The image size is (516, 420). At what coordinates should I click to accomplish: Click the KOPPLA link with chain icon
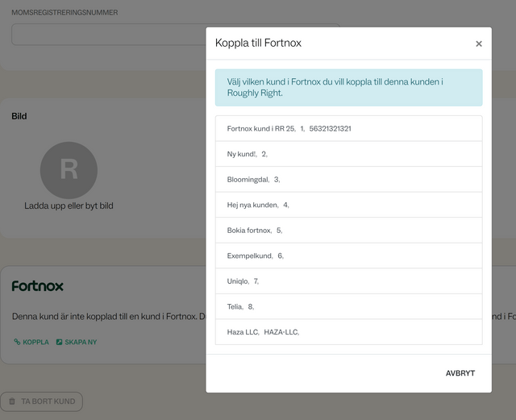click(x=31, y=342)
